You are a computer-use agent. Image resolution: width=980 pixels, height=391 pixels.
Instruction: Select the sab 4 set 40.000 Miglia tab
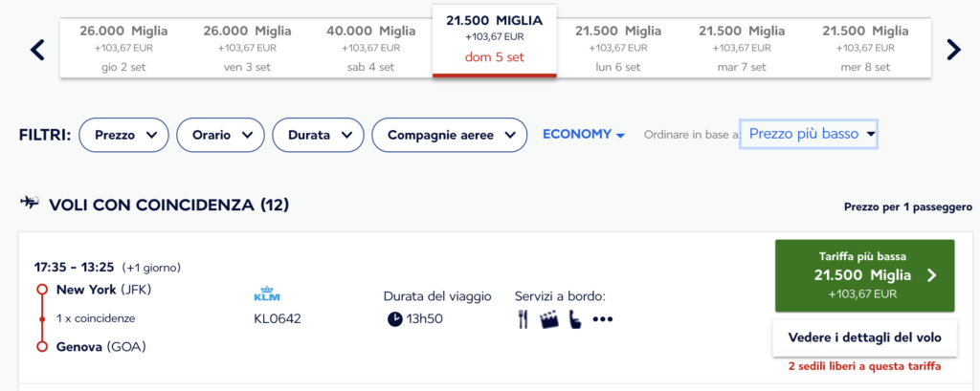(370, 49)
